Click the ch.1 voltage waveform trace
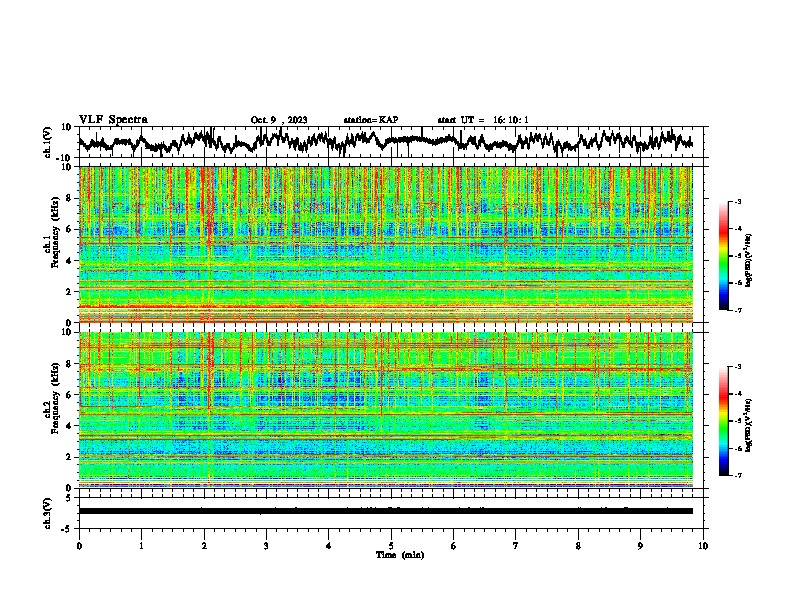The width and height of the screenshot is (792, 612). coord(385,142)
